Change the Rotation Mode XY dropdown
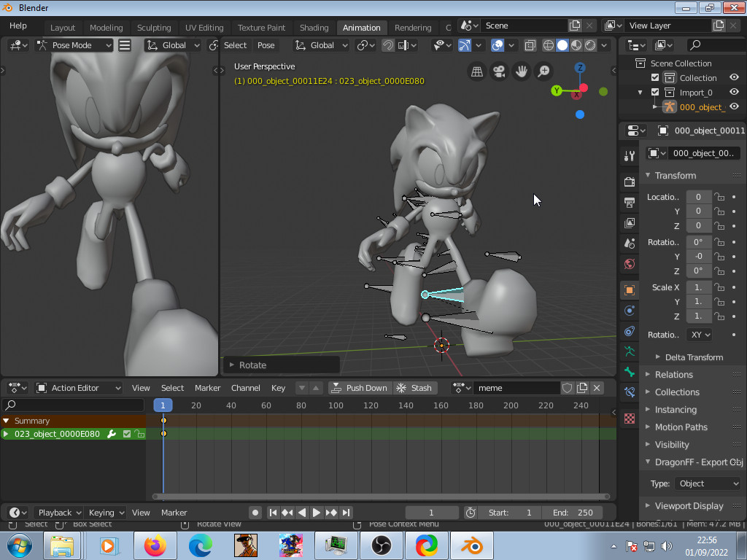 698,334
